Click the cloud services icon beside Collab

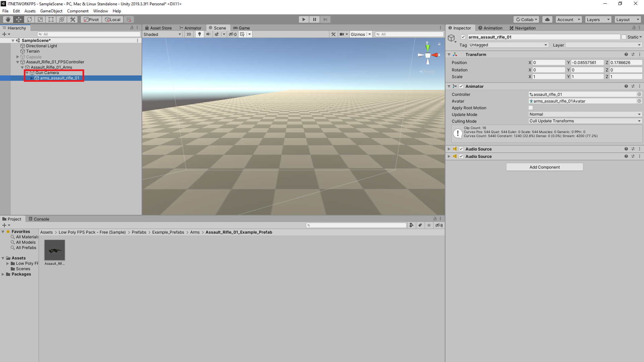coord(547,19)
